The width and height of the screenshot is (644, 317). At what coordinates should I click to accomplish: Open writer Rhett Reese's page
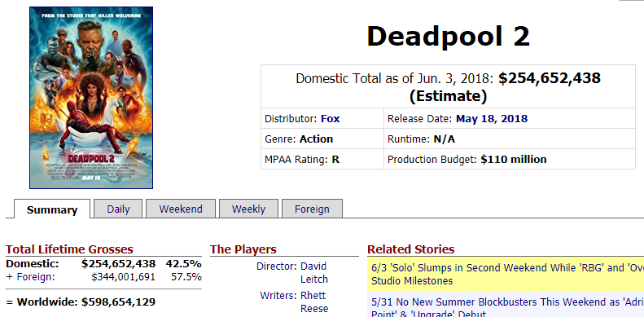pos(314,302)
